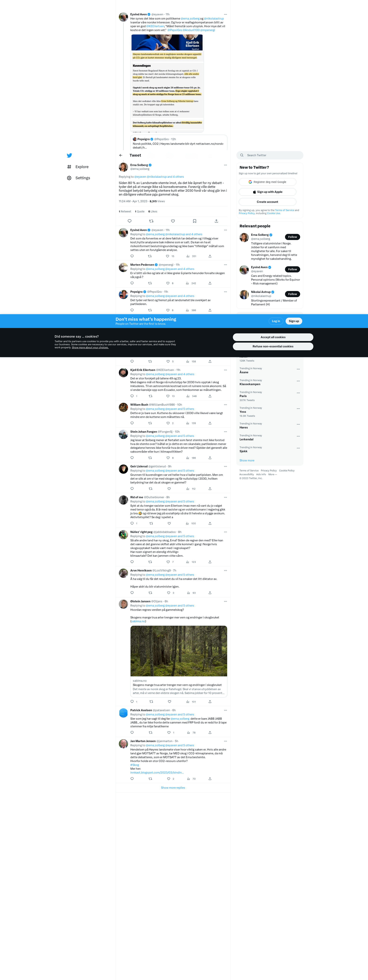The height and width of the screenshot is (980, 368).
Task: Like Erna Solberg's main tweet
Action: (173, 221)
